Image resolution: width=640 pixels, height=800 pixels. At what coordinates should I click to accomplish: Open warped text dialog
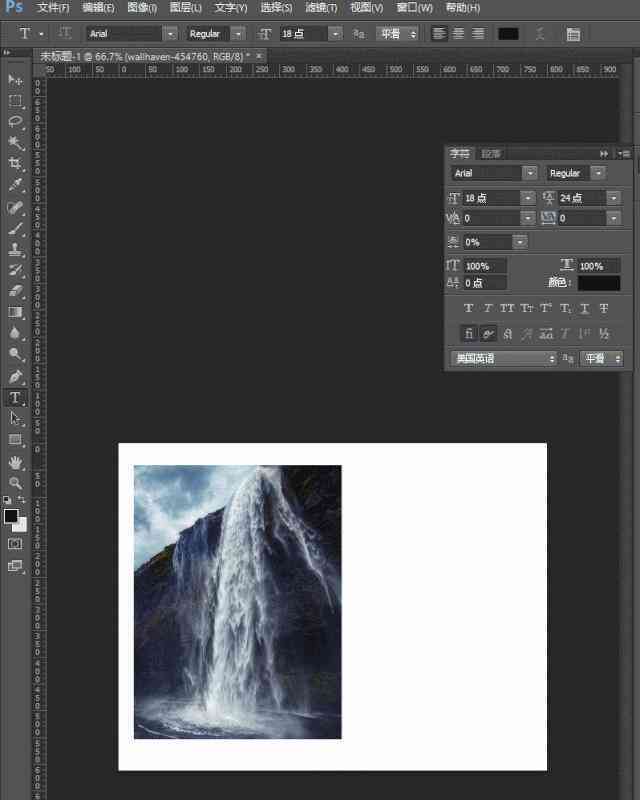[540, 34]
